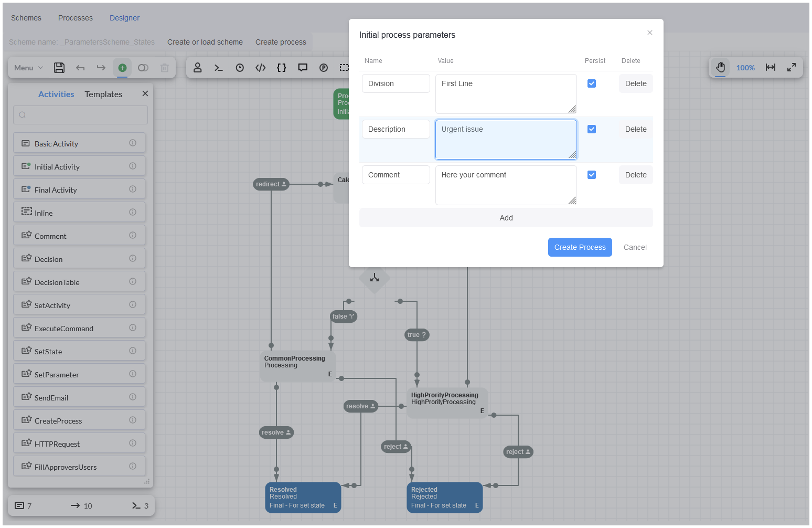Show info for Decision activity
The height and width of the screenshot is (528, 812).
point(133,258)
